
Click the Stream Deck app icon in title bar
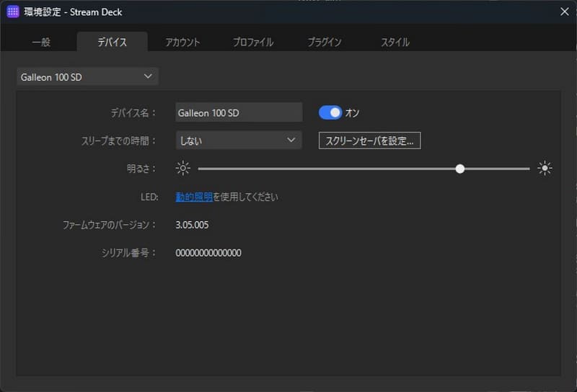13,12
